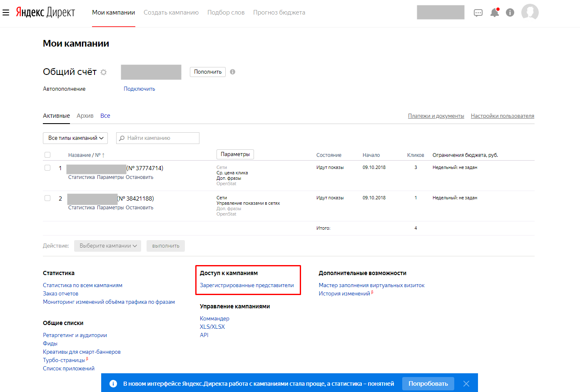Screen dimensions: 580x392
Task: Click Остановить for campaign 37774714
Action: [x=139, y=177]
